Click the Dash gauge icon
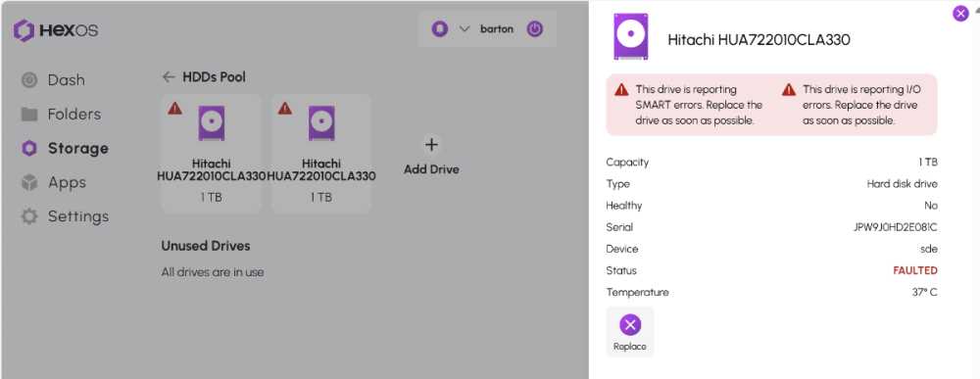 (29, 80)
